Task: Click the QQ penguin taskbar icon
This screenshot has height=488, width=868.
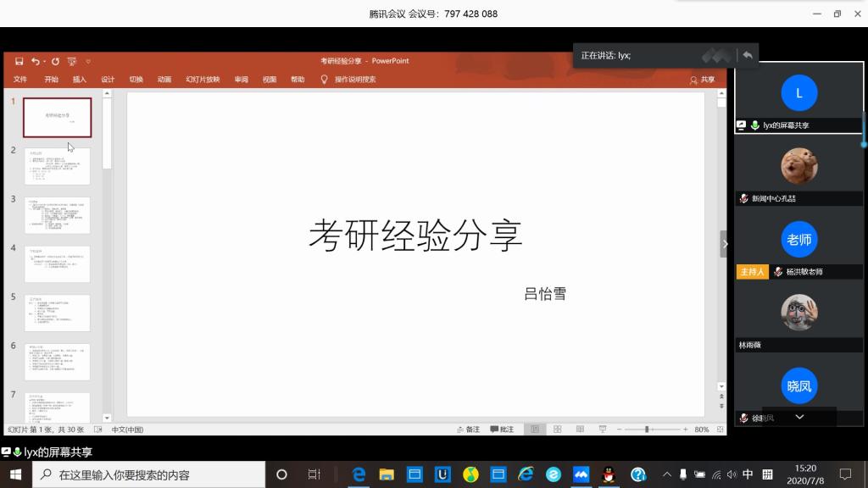Action: [x=608, y=474]
